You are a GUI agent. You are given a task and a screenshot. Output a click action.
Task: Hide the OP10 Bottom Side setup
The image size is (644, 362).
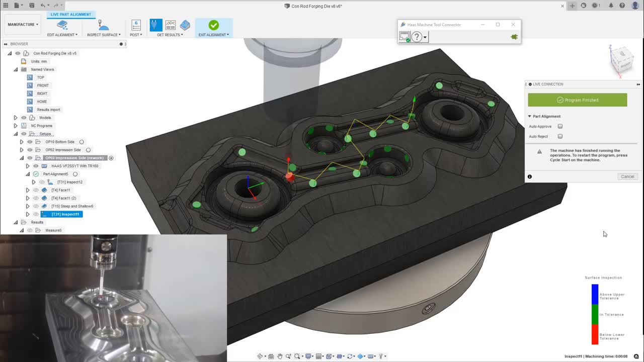point(30,142)
